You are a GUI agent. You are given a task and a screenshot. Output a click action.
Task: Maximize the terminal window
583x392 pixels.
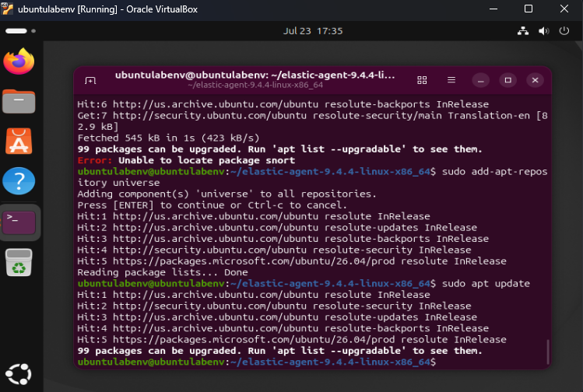tap(508, 80)
